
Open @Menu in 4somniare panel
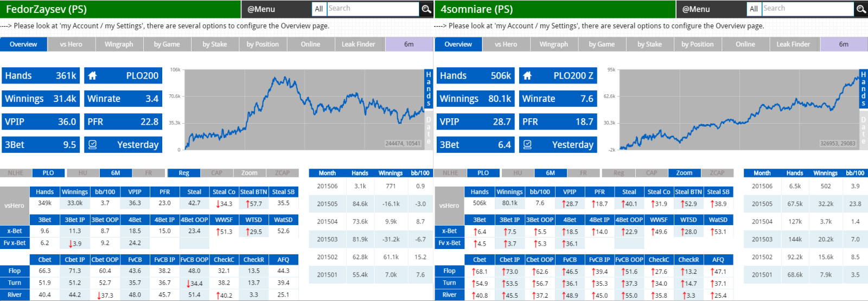pyautogui.click(x=696, y=9)
